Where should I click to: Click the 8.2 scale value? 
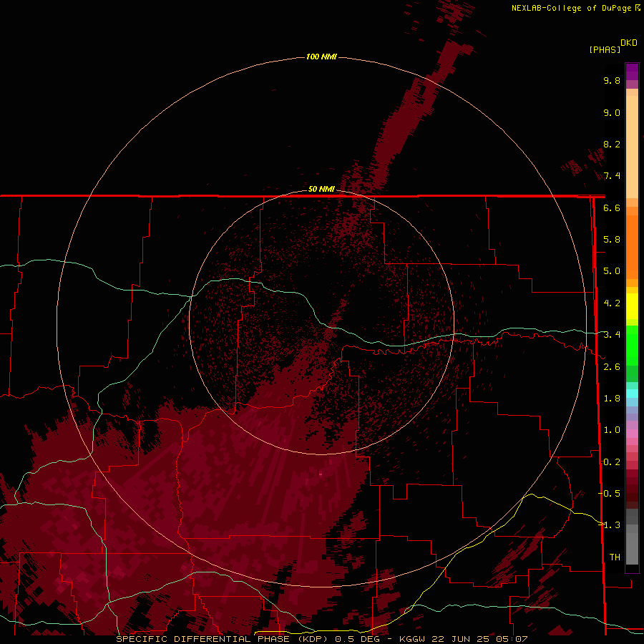tap(612, 144)
